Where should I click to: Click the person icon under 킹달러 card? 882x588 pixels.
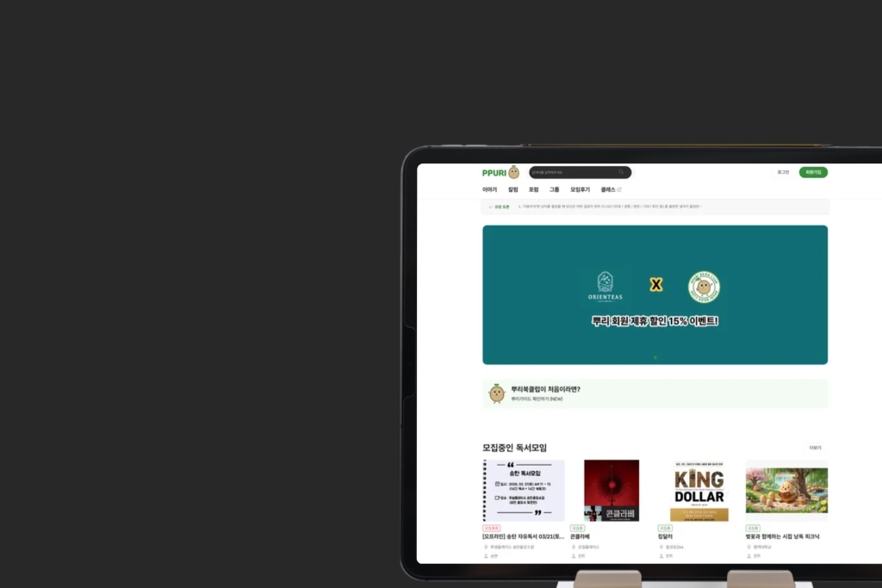(x=661, y=556)
